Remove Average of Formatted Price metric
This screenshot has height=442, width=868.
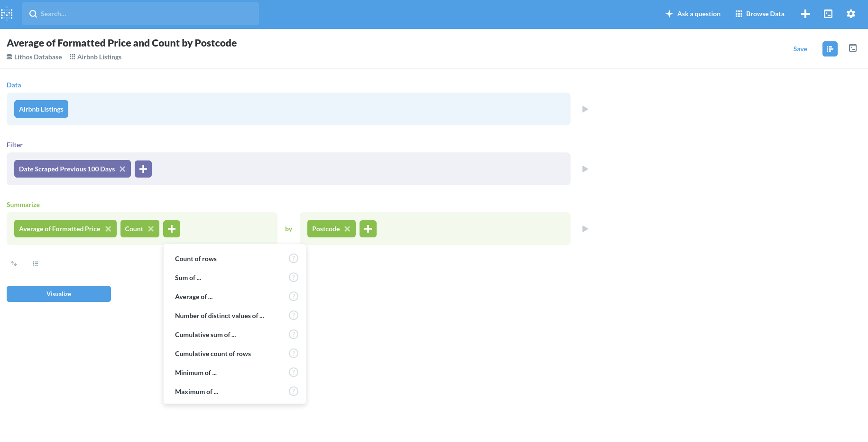coord(108,229)
